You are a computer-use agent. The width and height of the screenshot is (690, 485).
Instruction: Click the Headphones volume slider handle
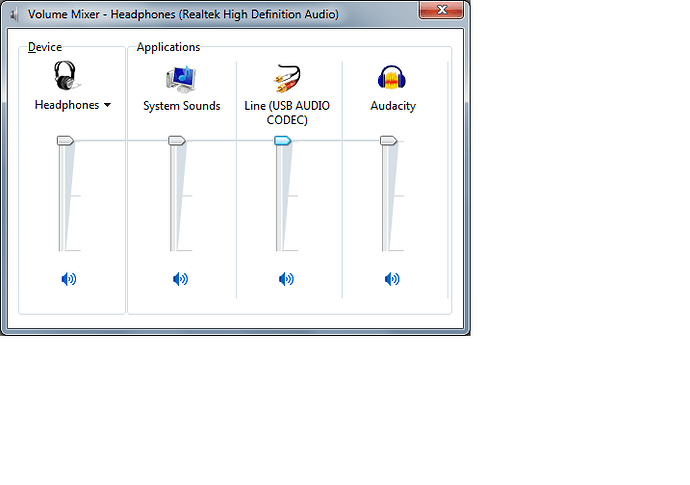65,140
